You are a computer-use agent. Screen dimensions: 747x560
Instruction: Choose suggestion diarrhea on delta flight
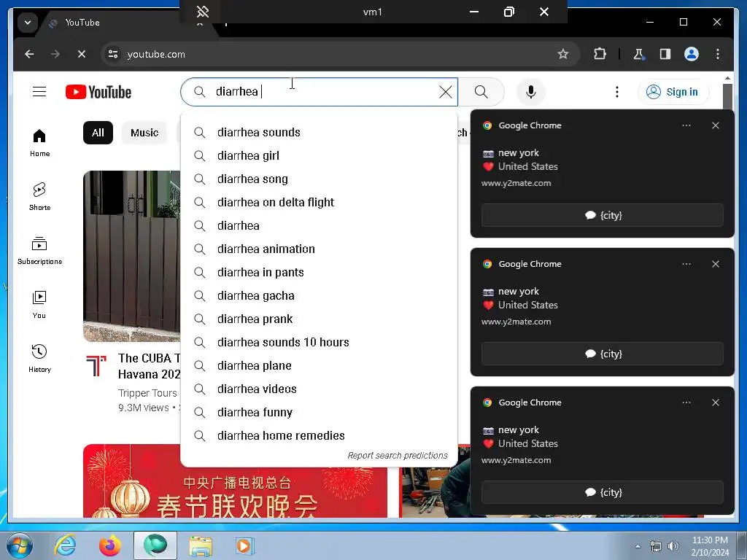point(320,203)
